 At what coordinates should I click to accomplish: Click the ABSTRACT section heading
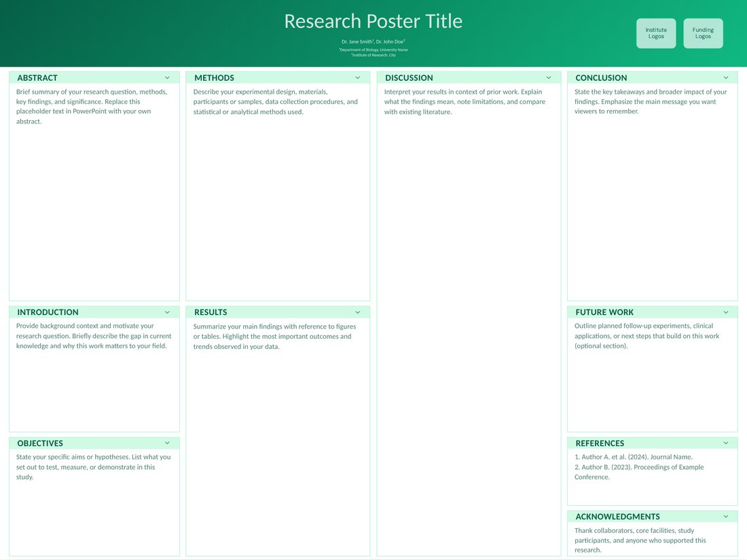(x=37, y=77)
